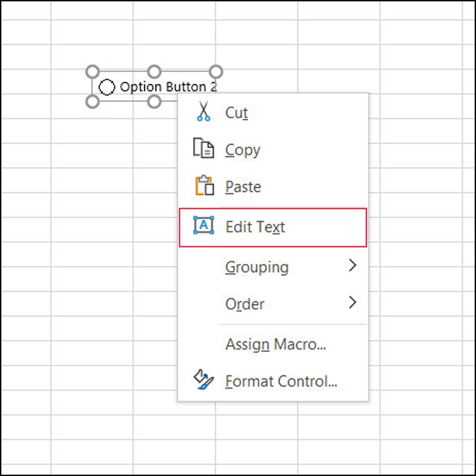Viewport: 476px width, 476px height.
Task: Select the Option Button 2 radio circle
Action: (108, 87)
